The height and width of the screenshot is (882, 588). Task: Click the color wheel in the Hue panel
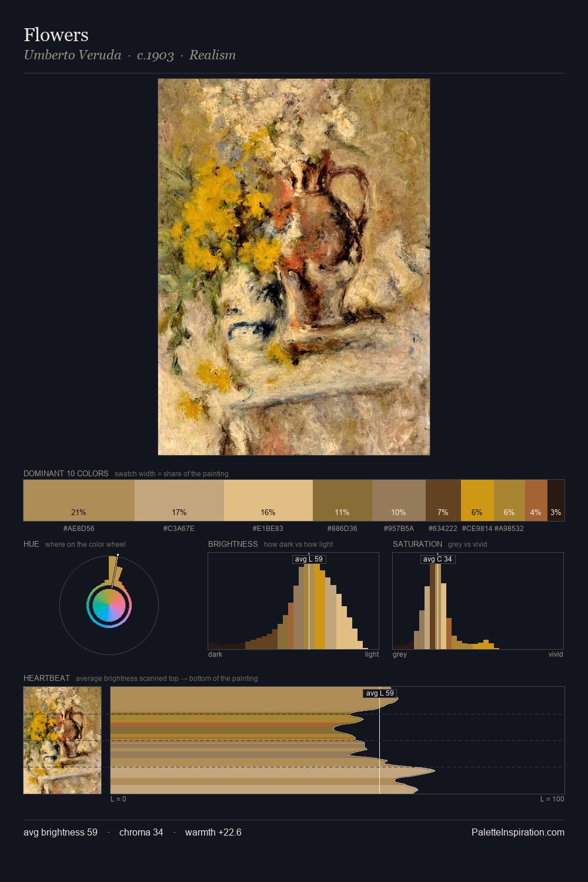click(109, 605)
